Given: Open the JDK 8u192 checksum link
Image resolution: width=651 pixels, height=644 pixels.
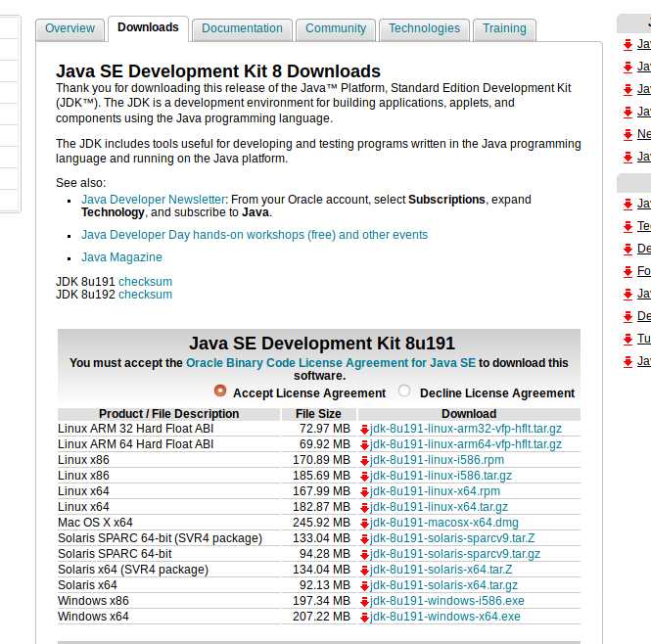Looking at the screenshot, I should pyautogui.click(x=145, y=295).
